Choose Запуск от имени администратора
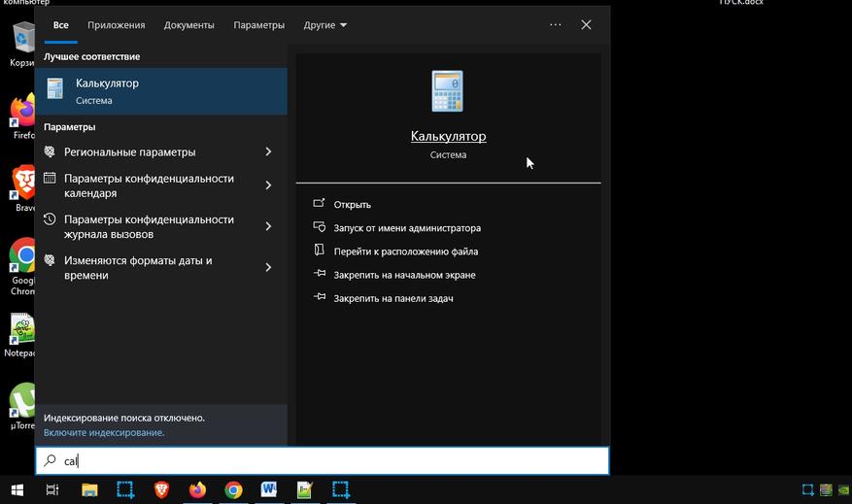Image resolution: width=852 pixels, height=504 pixels. pyautogui.click(x=407, y=228)
